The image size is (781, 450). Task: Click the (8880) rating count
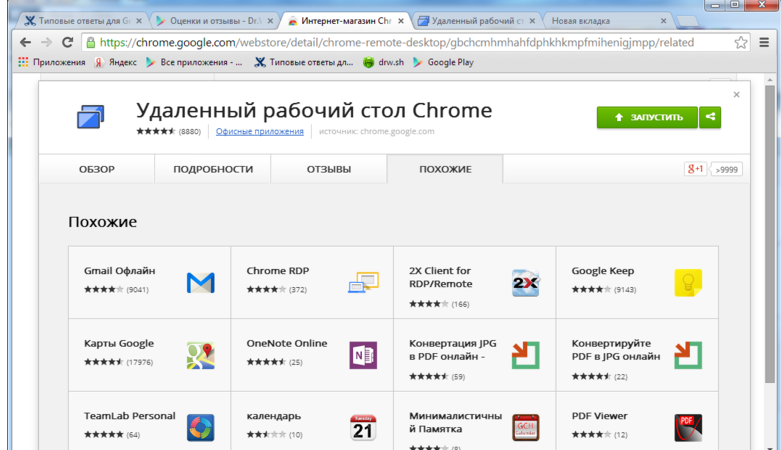point(190,132)
